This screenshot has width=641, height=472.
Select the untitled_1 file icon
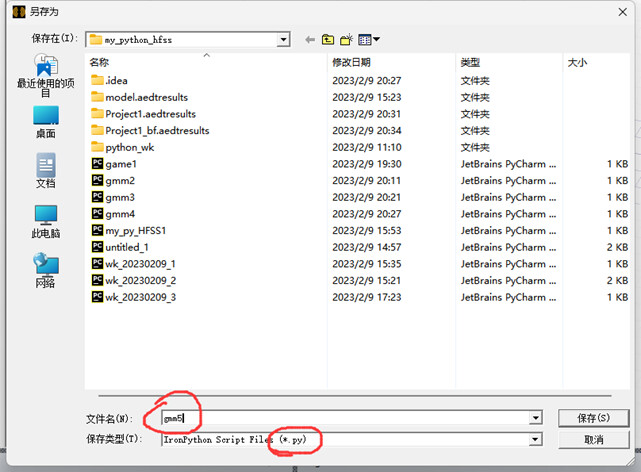point(97,247)
